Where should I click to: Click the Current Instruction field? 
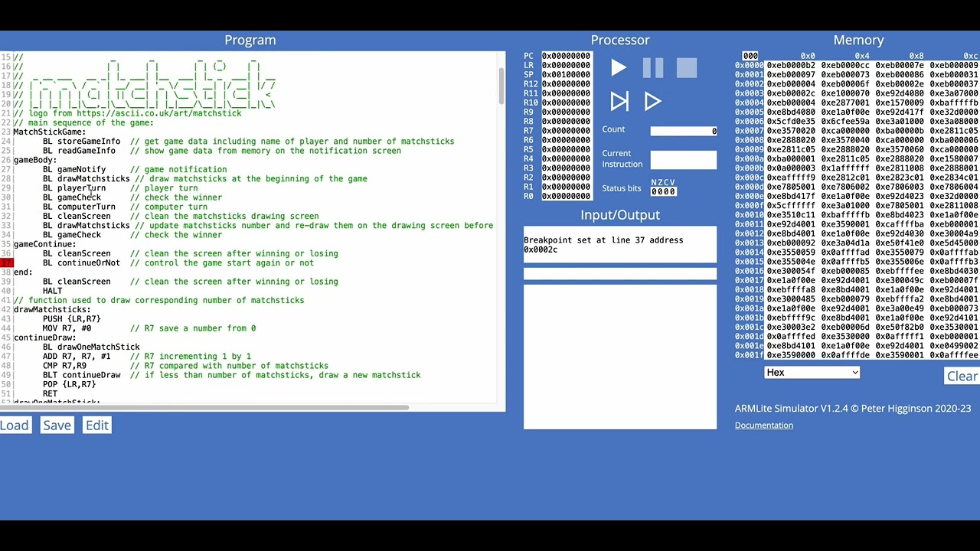click(x=684, y=159)
